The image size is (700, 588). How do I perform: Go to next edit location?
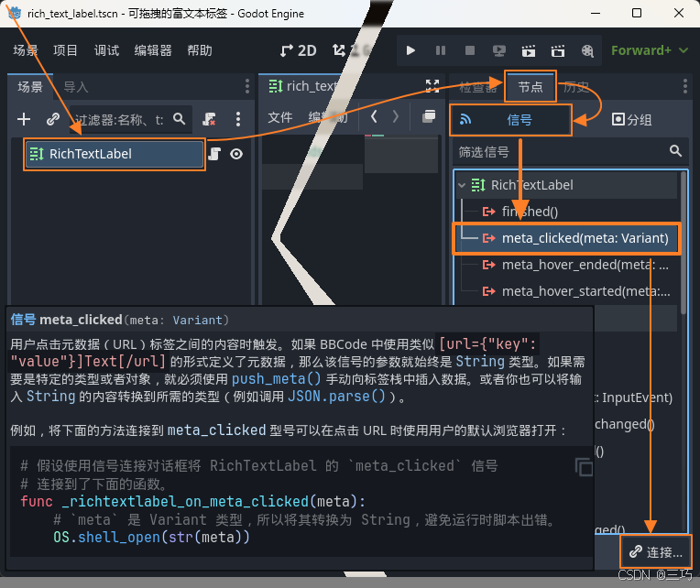396,117
